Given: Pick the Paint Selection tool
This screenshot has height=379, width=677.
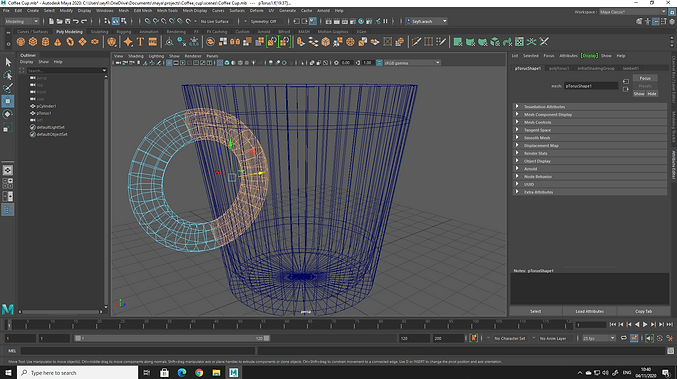Looking at the screenshot, I should pyautogui.click(x=8, y=88).
